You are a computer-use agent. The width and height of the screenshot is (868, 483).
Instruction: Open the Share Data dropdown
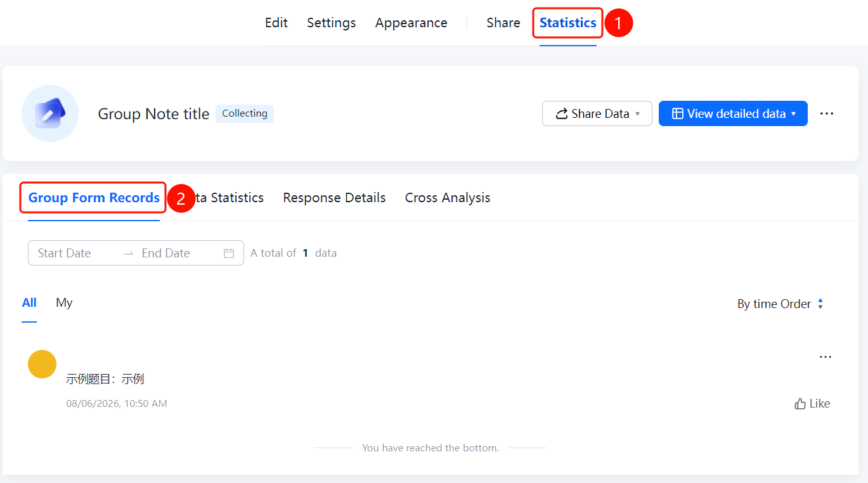pyautogui.click(x=597, y=113)
